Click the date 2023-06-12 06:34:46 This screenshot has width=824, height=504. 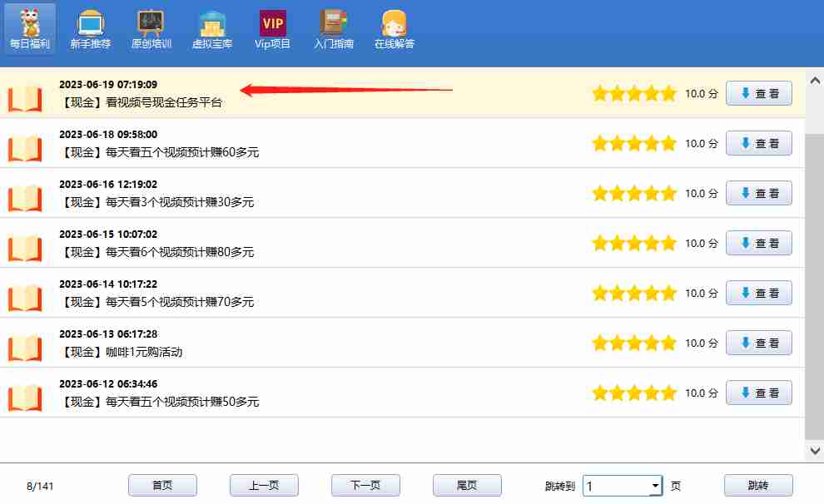(108, 383)
